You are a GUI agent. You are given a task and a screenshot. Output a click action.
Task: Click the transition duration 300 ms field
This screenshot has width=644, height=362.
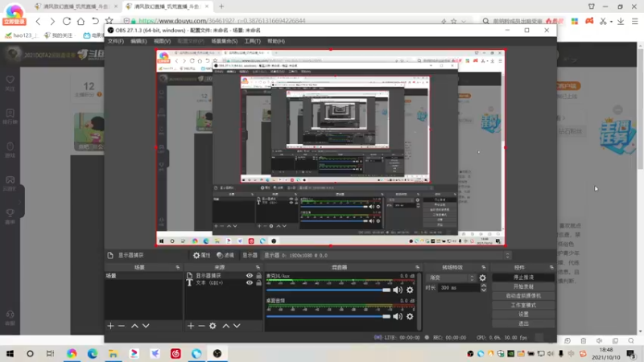(458, 288)
